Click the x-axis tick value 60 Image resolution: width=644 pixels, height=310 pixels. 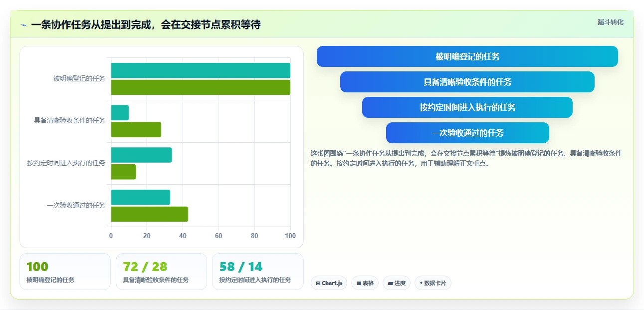click(x=218, y=236)
